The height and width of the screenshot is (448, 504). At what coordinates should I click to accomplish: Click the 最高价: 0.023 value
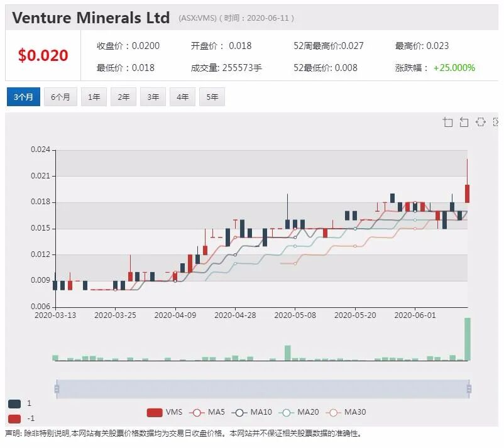click(x=422, y=46)
